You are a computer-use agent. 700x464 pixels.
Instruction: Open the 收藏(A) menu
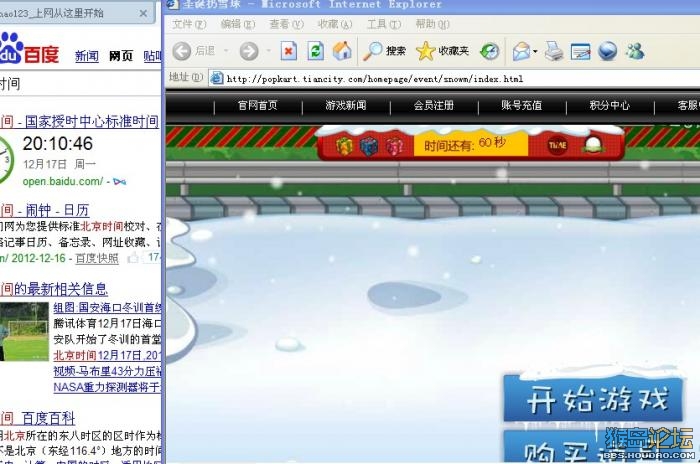(335, 24)
